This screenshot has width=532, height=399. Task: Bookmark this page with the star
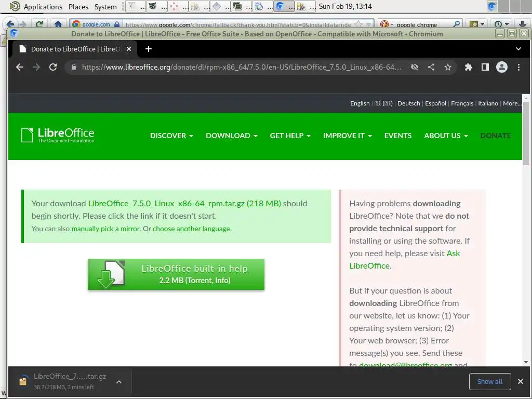448,67
